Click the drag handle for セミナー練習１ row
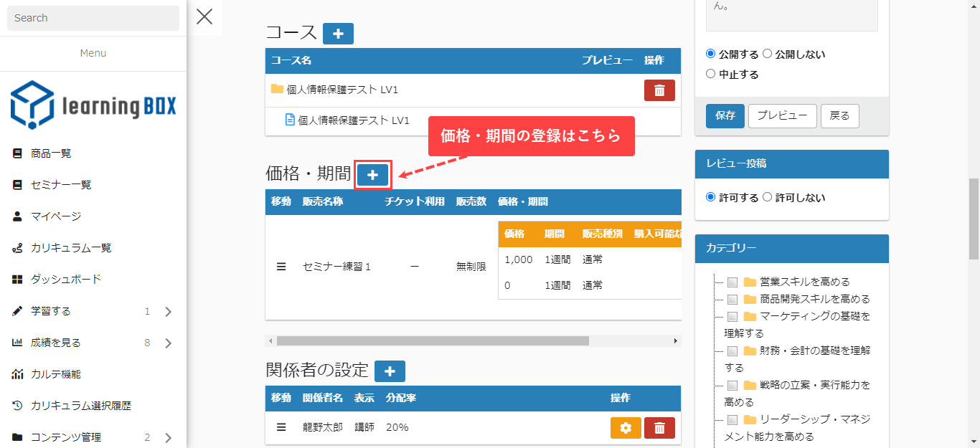 (281, 267)
